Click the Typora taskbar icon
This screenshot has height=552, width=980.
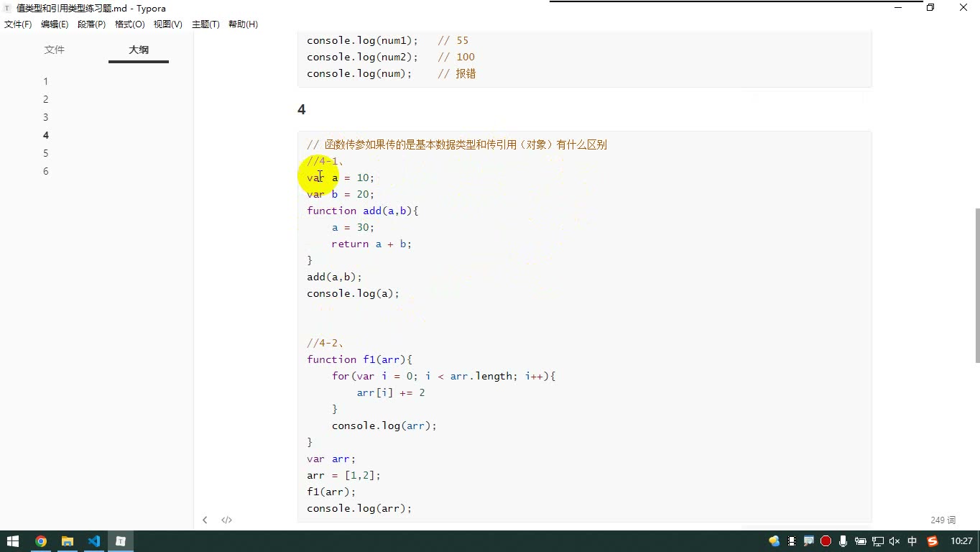pos(121,541)
